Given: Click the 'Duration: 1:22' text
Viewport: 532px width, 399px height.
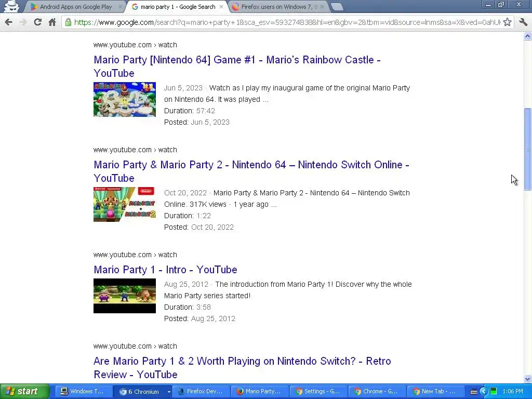Looking at the screenshot, I should [187, 216].
